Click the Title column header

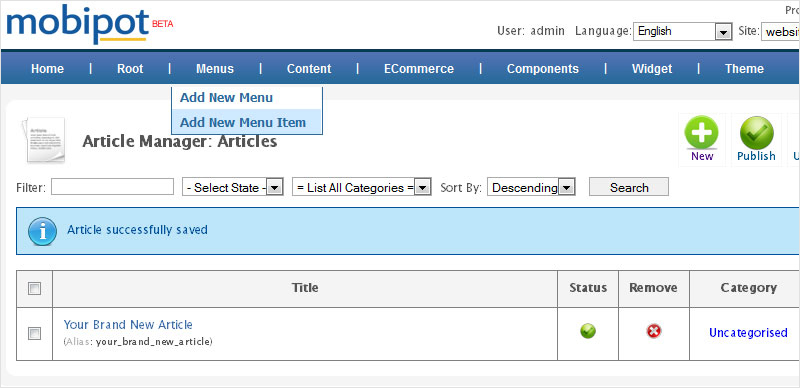tap(305, 288)
